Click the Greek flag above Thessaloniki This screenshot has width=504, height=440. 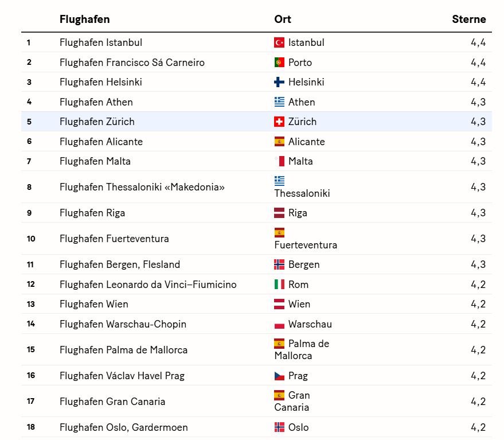279,181
